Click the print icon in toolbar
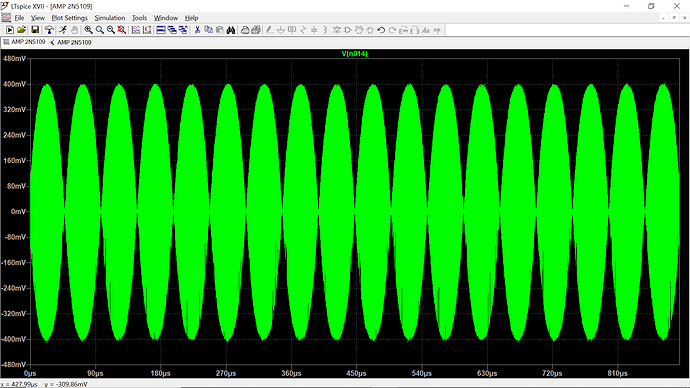Viewport: 690px width, 388px height. [245, 30]
